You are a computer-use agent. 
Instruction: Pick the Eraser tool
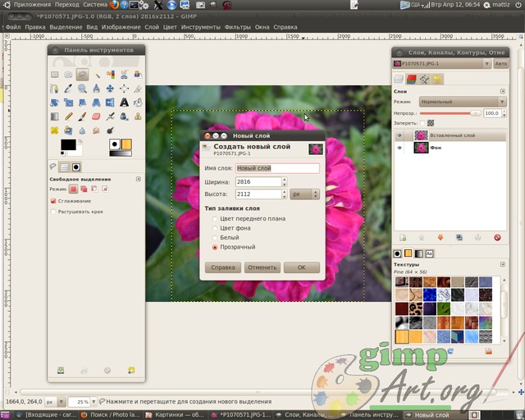pyautogui.click(x=96, y=116)
